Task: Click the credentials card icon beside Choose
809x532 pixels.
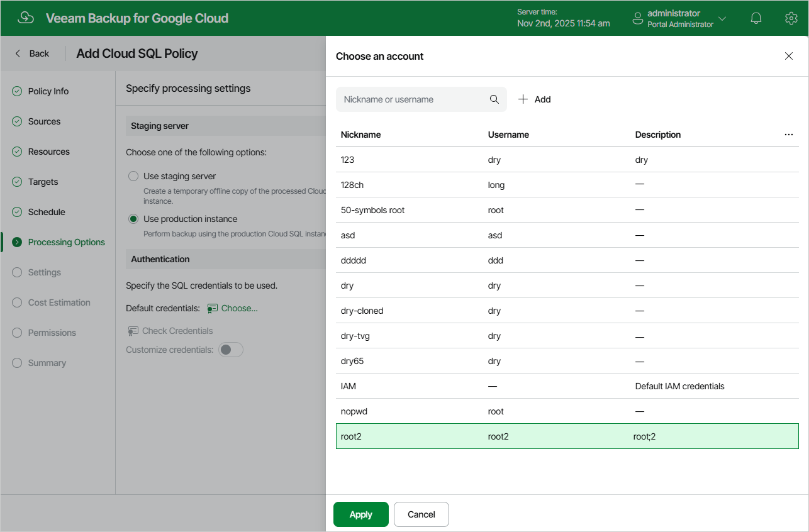Action: pos(213,308)
